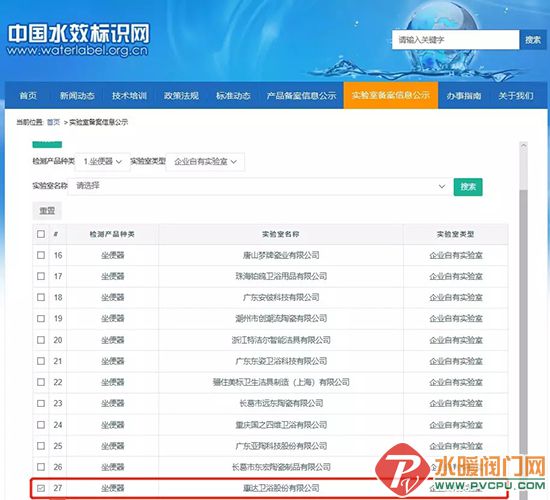The height and width of the screenshot is (500, 550).
Task: Focus the 请输入关键字 search input
Action: [455, 40]
